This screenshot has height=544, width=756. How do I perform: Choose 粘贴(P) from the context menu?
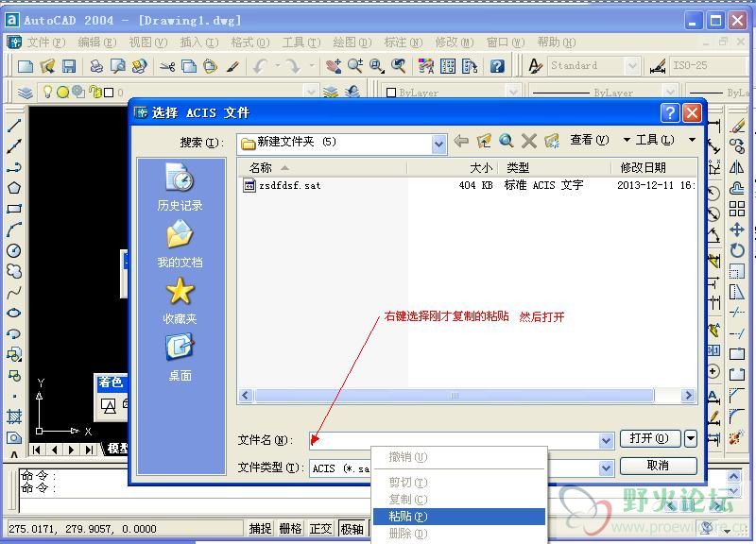tap(459, 517)
